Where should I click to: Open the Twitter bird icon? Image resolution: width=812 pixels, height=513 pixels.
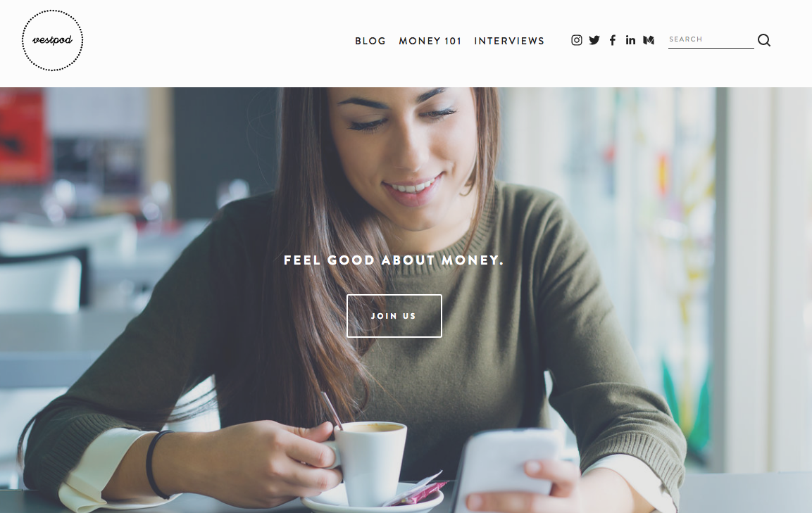pyautogui.click(x=594, y=40)
